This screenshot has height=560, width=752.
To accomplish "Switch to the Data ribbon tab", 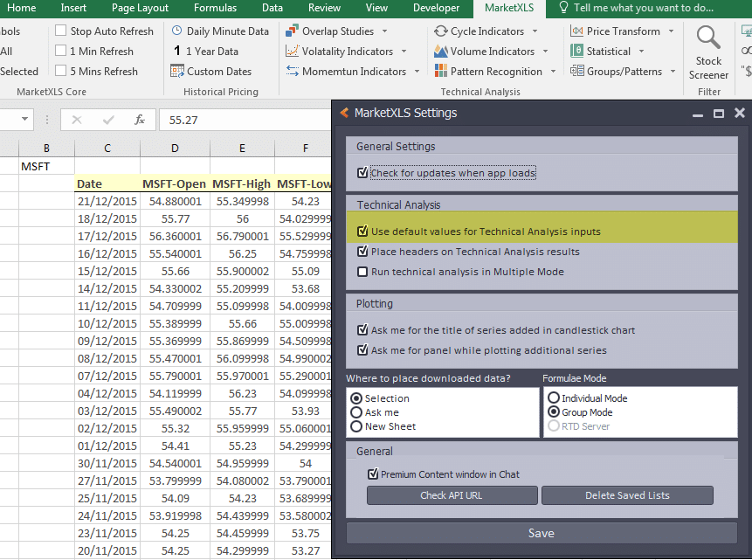I will tap(273, 8).
